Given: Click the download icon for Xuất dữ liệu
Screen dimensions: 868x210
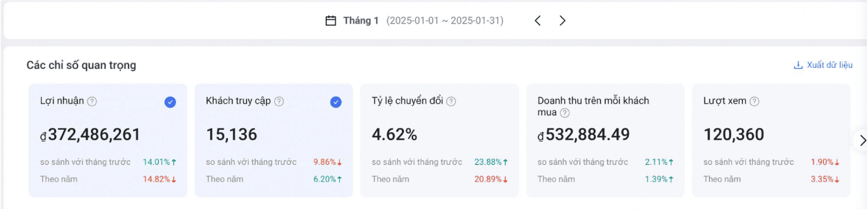Looking at the screenshot, I should [798, 65].
